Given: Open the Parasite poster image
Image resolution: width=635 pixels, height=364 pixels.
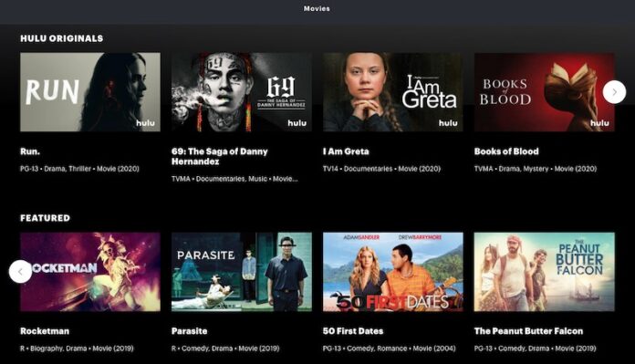Looking at the screenshot, I should (242, 272).
